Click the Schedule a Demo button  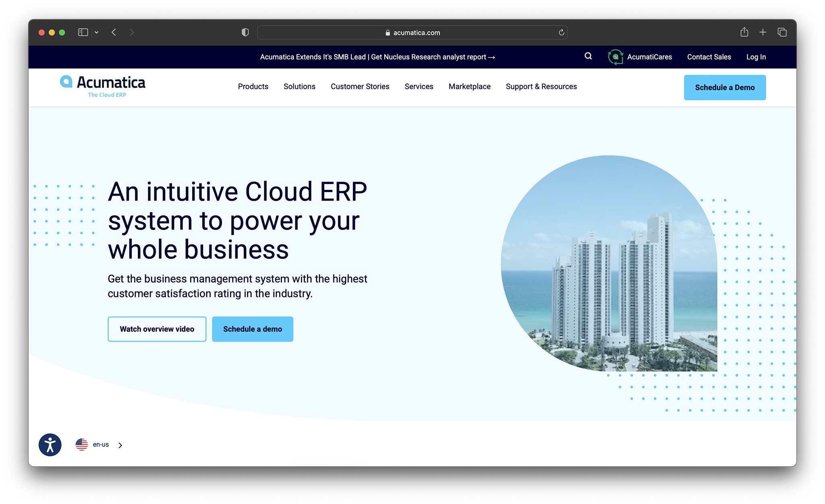[x=724, y=87]
